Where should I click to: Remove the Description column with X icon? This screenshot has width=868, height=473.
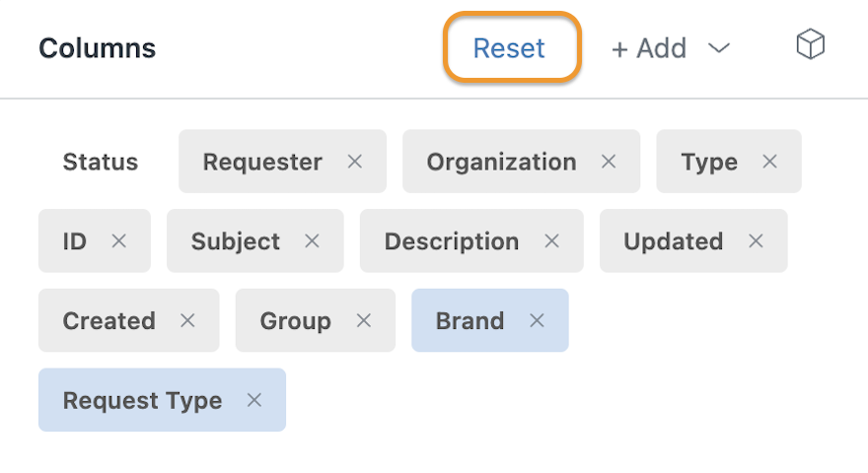click(552, 240)
